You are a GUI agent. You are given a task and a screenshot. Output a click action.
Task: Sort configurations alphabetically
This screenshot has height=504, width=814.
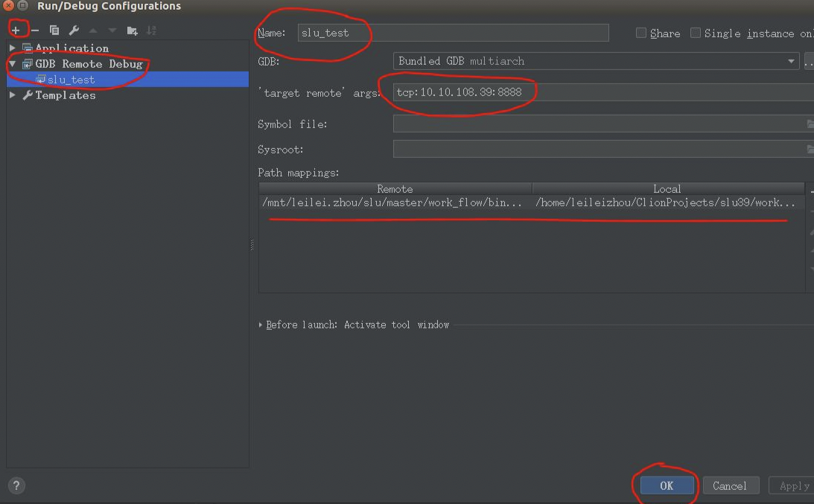pos(151,31)
